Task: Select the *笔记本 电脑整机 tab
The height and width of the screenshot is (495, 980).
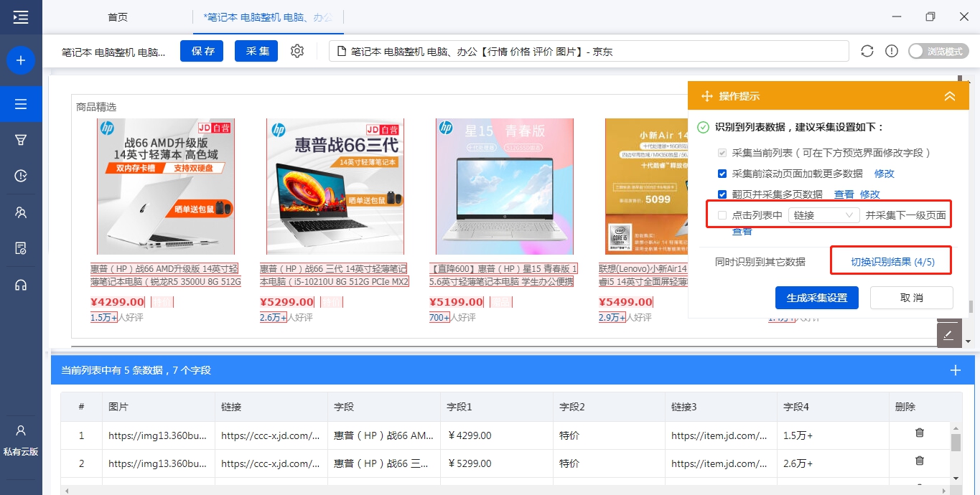Action: [x=268, y=17]
